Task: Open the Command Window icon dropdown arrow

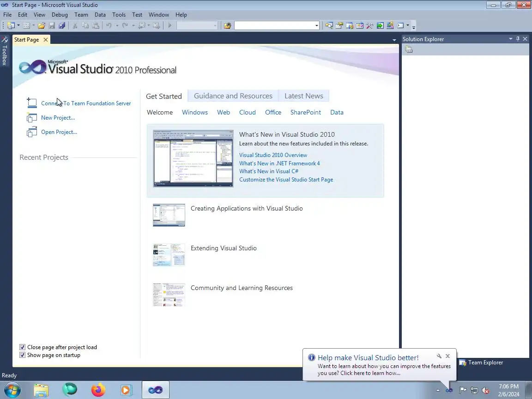Action: tap(408, 25)
